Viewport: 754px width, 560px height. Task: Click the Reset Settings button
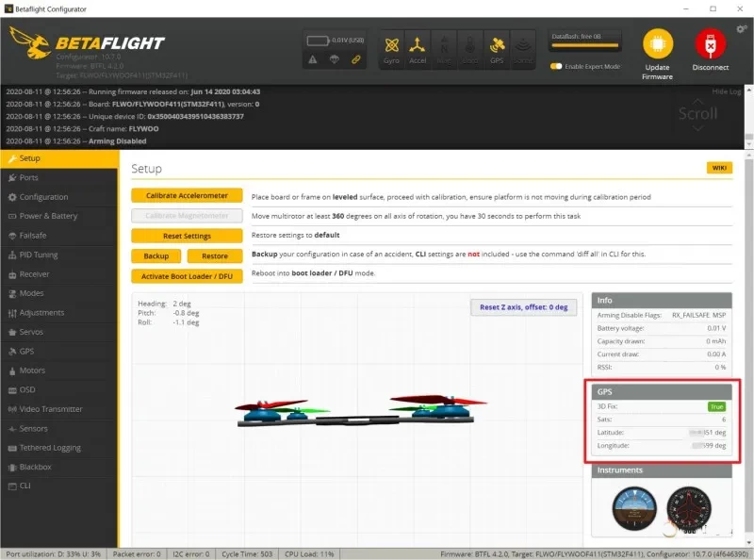click(x=187, y=237)
